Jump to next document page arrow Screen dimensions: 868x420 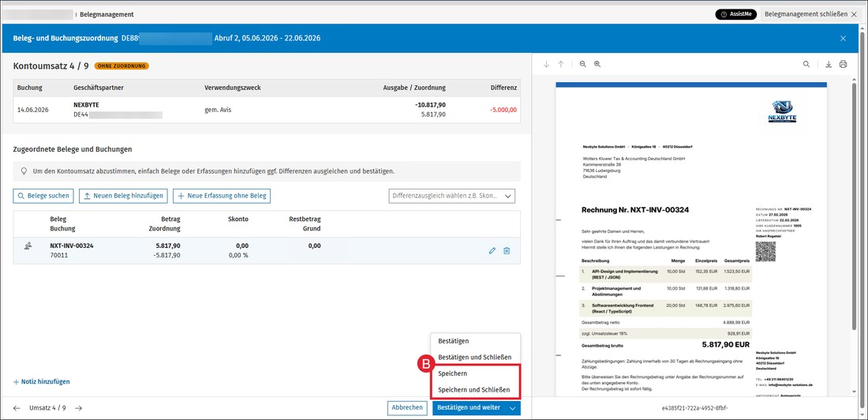546,64
